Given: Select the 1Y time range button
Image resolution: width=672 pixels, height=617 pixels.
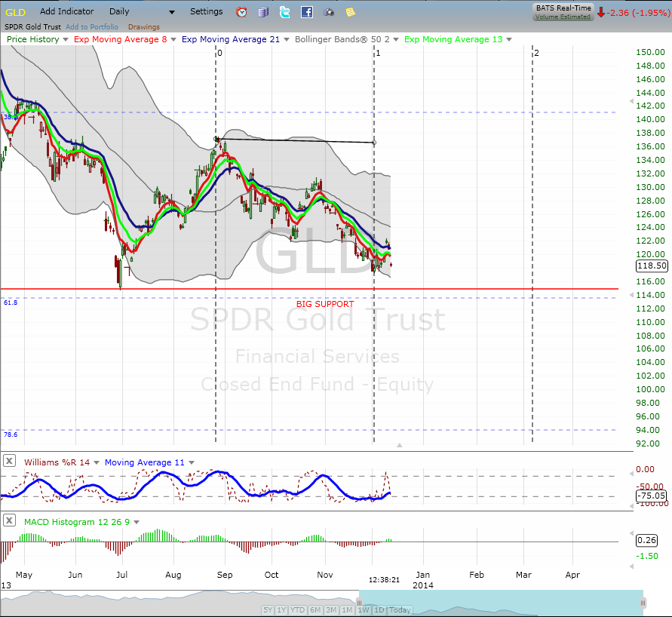Looking at the screenshot, I should tap(281, 609).
